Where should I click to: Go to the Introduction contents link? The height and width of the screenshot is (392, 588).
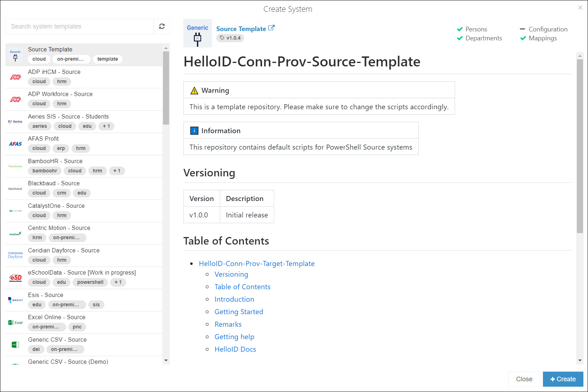234,299
